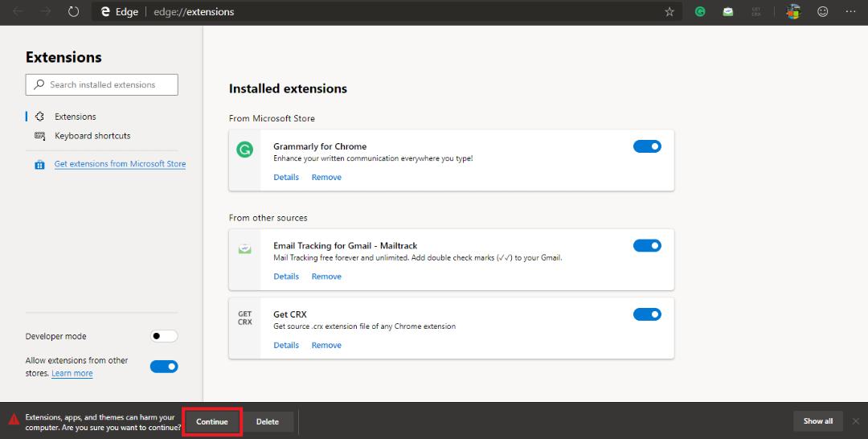This screenshot has height=439, width=868.
Task: Open Details for Get CRX
Action: [x=286, y=345]
